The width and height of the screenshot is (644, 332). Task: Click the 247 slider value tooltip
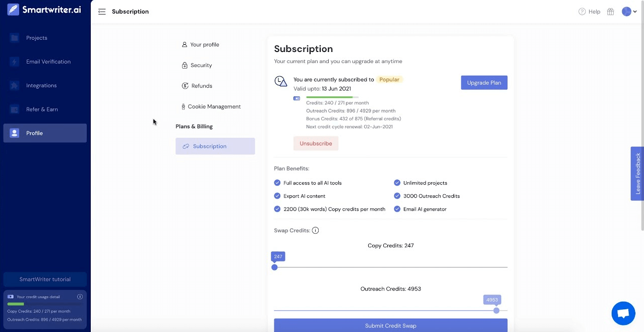[278, 256]
